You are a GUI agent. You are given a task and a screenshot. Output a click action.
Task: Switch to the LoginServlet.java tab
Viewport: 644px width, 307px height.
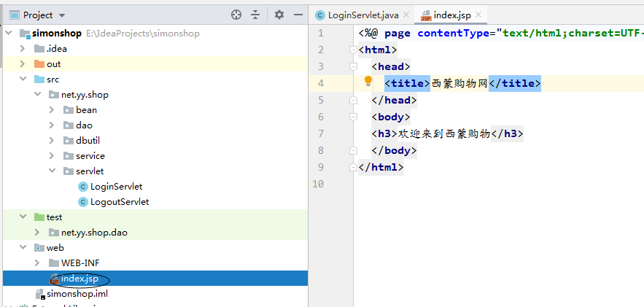(x=362, y=15)
